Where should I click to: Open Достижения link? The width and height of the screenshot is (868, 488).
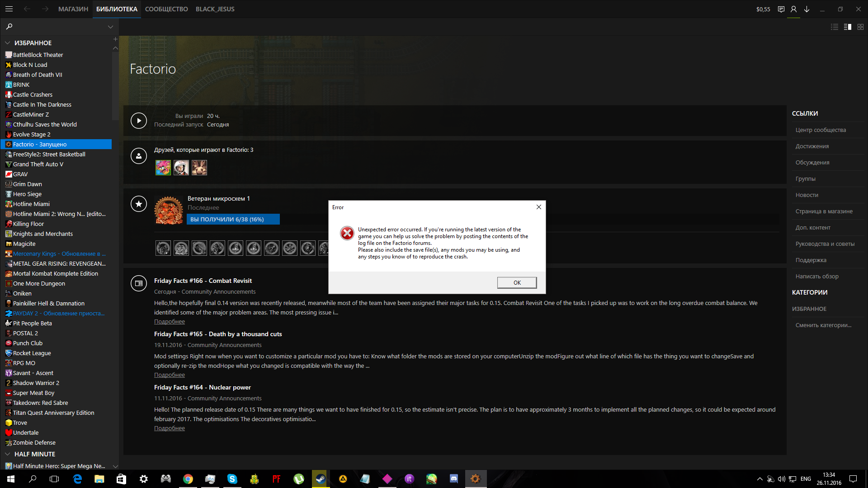click(812, 146)
